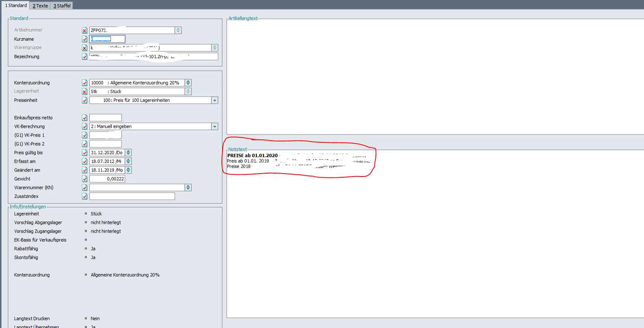Open date picker icon for Preis gültig bis
This screenshot has width=644, height=328.
tap(128, 153)
